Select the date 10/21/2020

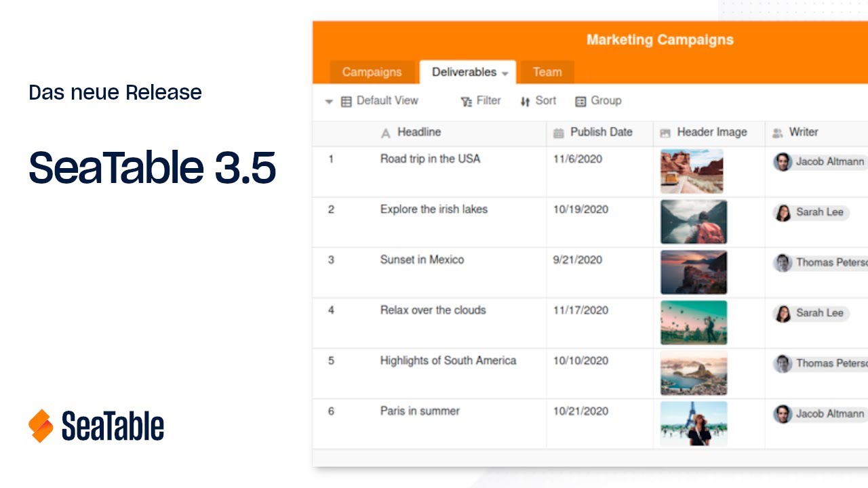tap(580, 411)
